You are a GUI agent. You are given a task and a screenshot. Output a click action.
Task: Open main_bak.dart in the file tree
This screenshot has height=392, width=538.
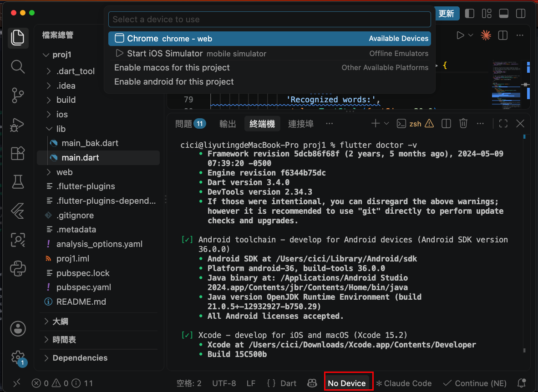pos(90,143)
